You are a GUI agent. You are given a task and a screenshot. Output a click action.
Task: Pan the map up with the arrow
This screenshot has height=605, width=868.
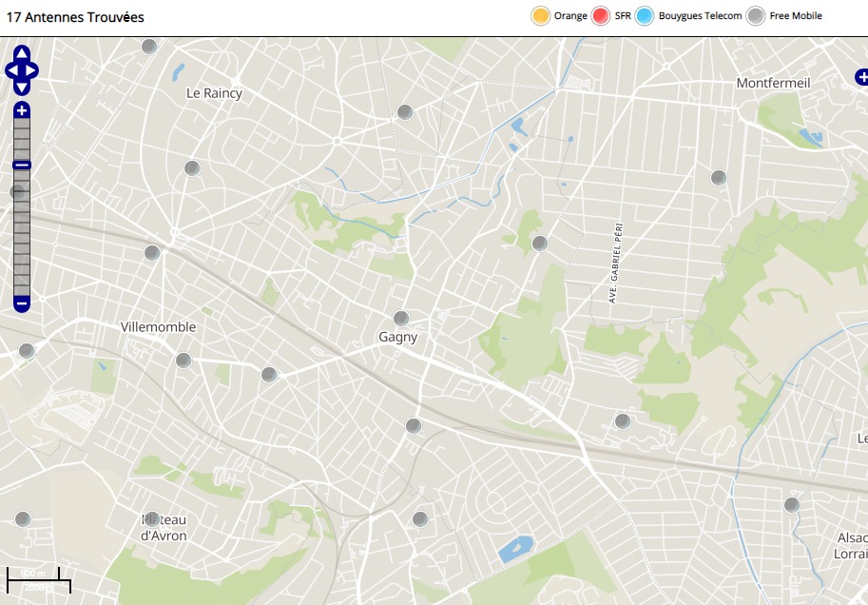pyautogui.click(x=22, y=53)
